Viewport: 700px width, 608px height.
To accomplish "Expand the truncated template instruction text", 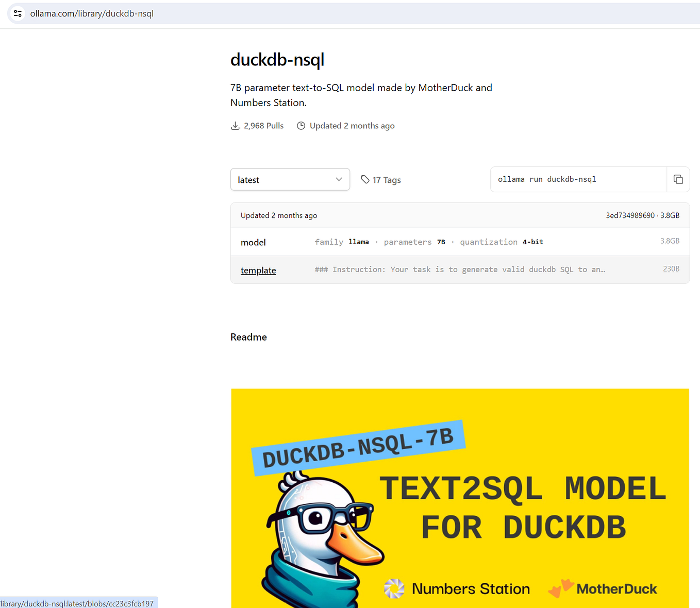I will coord(459,269).
